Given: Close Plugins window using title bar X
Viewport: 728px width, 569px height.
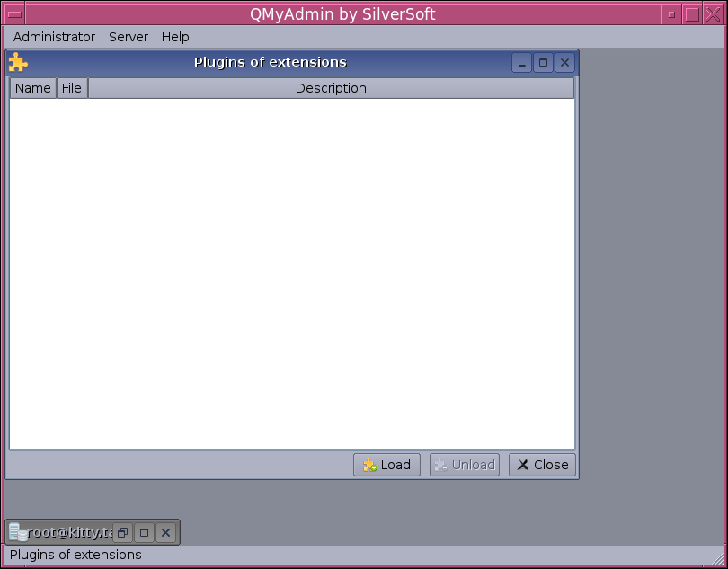Looking at the screenshot, I should tap(564, 63).
